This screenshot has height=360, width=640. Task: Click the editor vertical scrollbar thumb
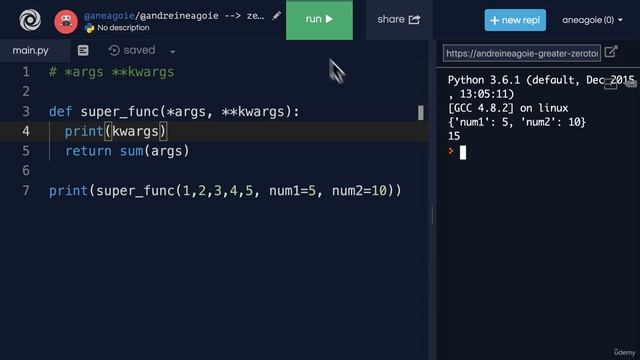point(421,113)
